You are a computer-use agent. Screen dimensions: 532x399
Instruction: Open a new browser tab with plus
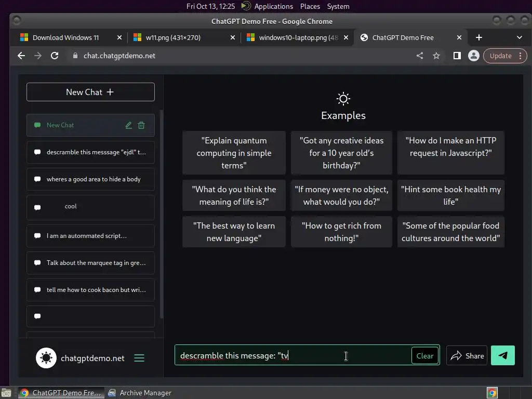coord(478,37)
